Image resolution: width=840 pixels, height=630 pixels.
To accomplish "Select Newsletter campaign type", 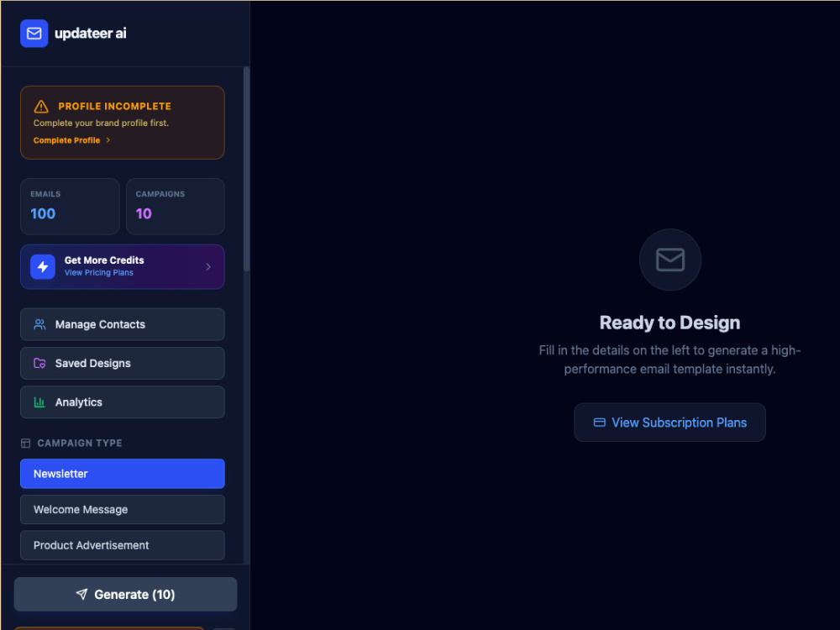I will pyautogui.click(x=123, y=474).
